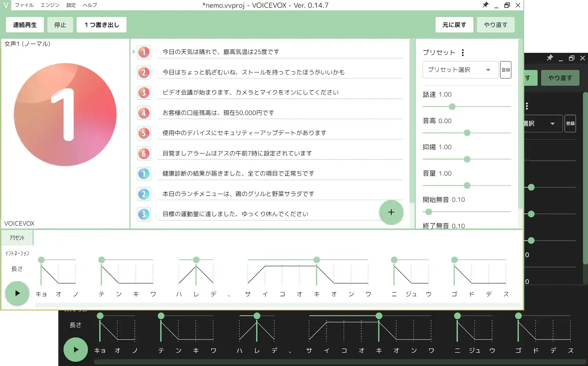
Task: Click the 連続再生 button
Action: coord(25,25)
